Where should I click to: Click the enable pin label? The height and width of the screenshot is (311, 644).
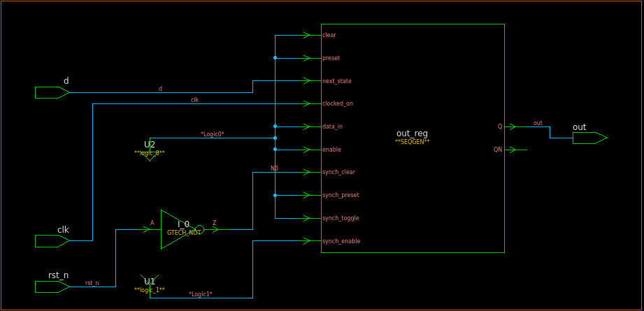(331, 150)
